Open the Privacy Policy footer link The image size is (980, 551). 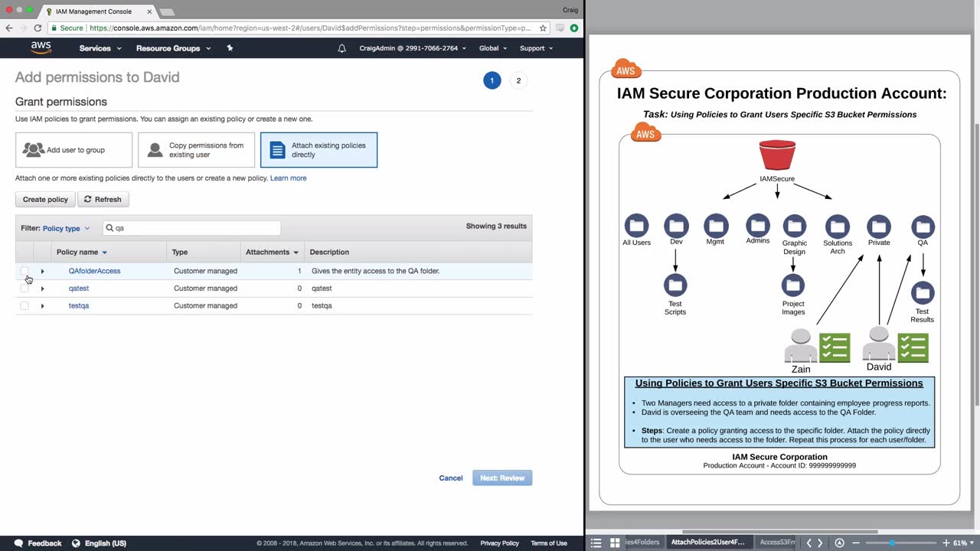tap(500, 543)
